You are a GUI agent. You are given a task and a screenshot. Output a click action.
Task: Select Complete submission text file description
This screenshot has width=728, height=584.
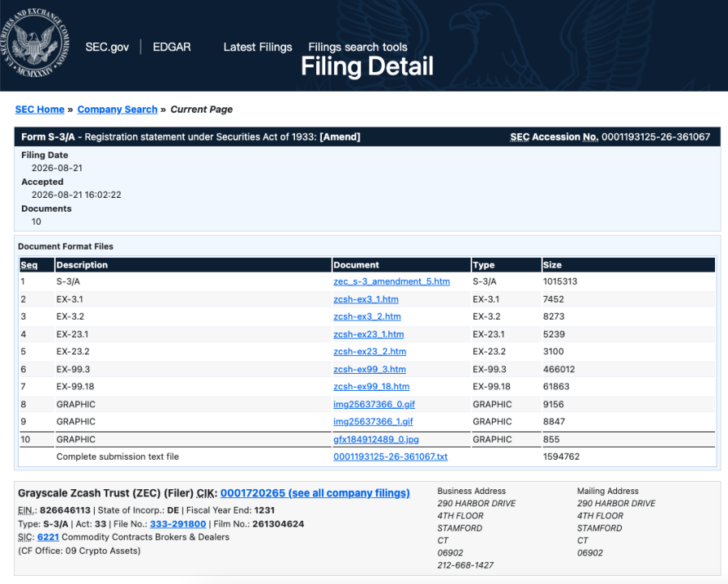[x=118, y=457]
